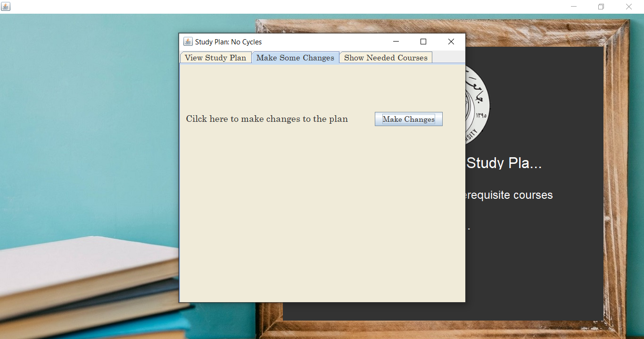This screenshot has height=339, width=644.
Task: Minimize the background main window
Action: click(x=574, y=7)
